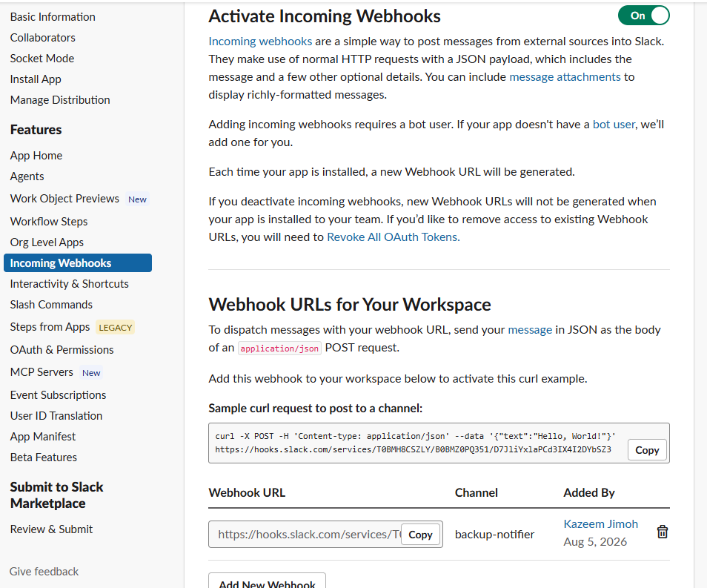Open Review & Submit page
This screenshot has width=707, height=588.
[x=51, y=529]
